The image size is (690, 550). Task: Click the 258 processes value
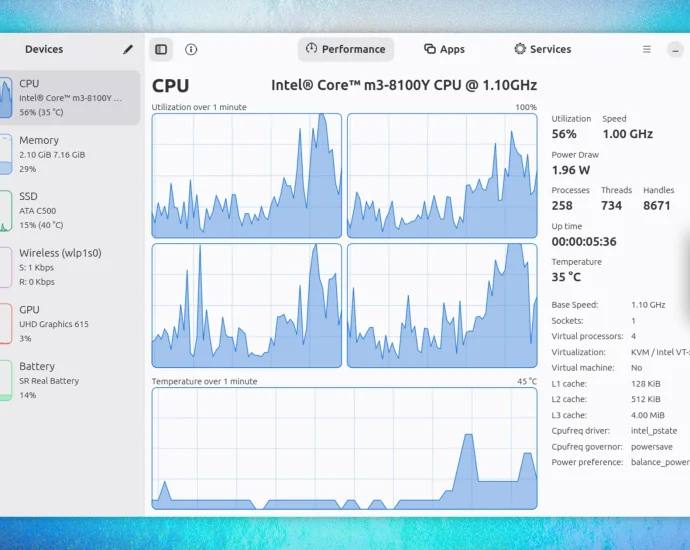562,205
